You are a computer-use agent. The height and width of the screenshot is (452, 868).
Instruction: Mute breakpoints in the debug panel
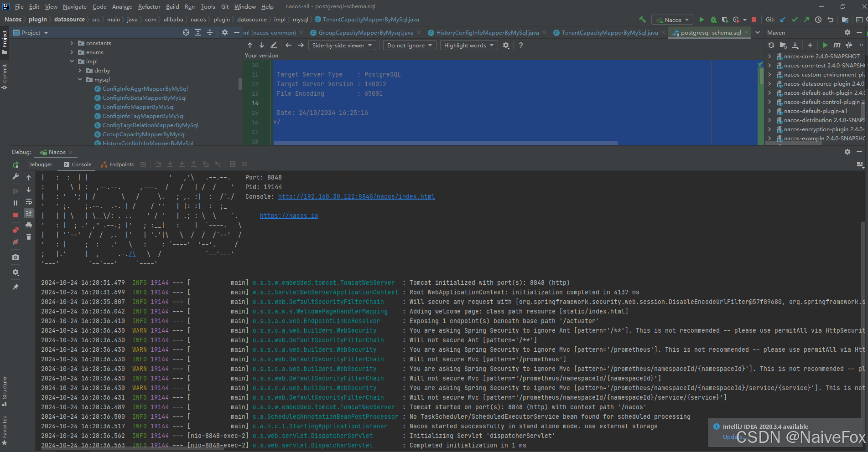15,242
